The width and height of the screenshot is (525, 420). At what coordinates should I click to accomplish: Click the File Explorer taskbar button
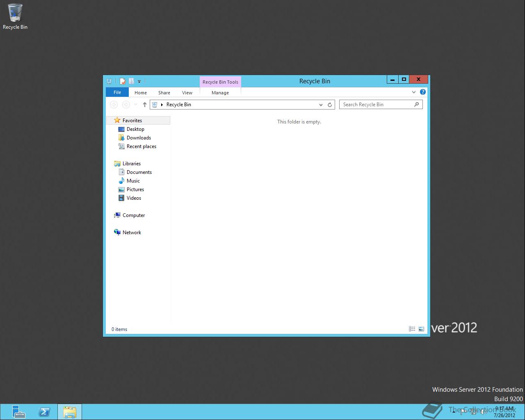[70, 412]
